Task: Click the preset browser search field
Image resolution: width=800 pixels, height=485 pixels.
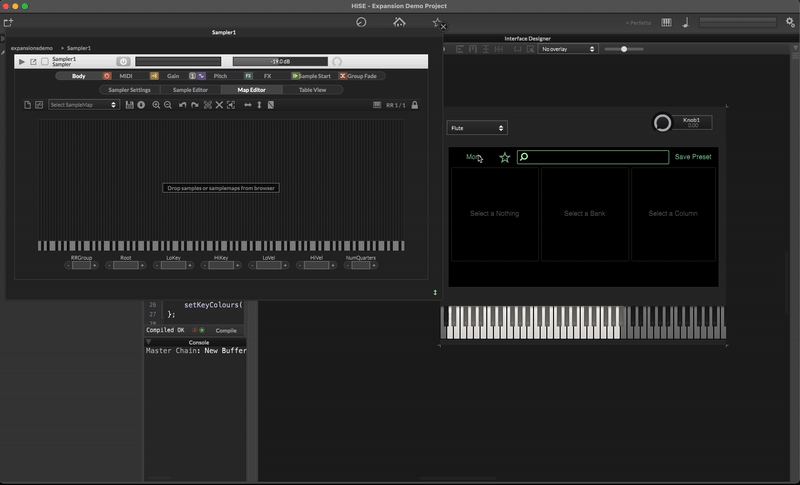Action: pos(593,157)
